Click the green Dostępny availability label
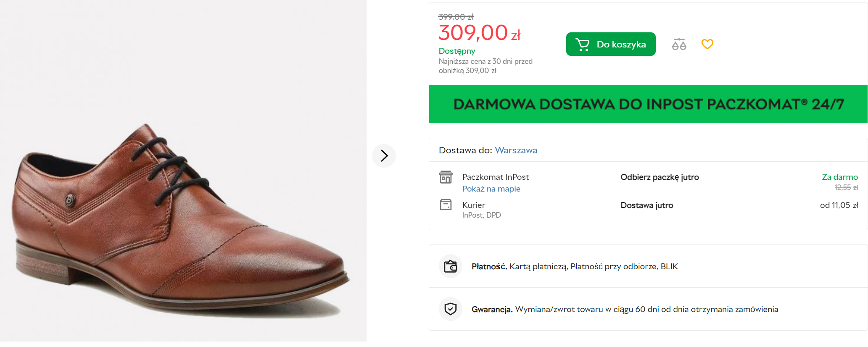 coord(456,51)
